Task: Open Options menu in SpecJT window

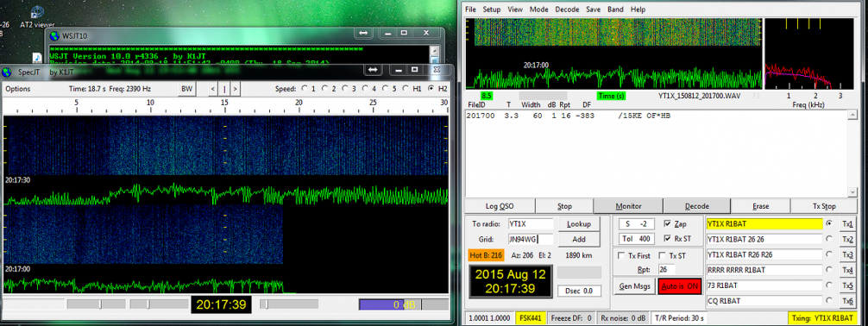Action: point(18,89)
